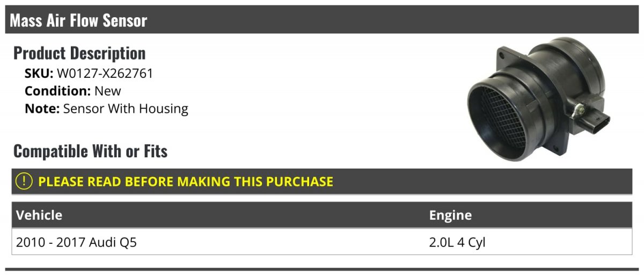Click the SKU label
Viewport: 644px width, 276px height.
[39, 74]
